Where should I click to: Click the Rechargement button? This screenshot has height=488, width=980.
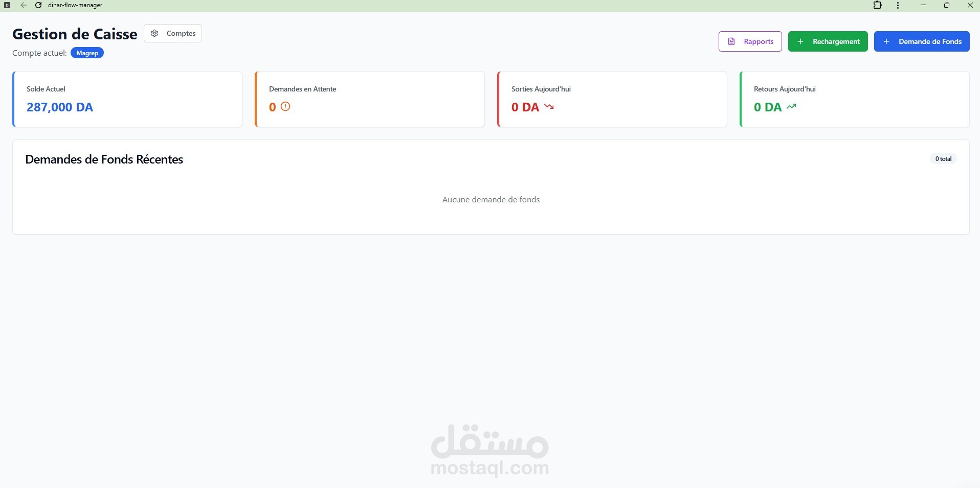point(828,41)
